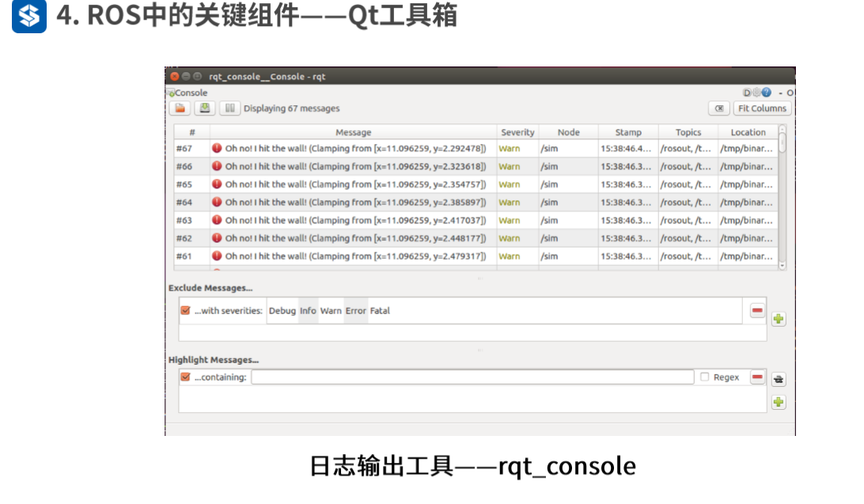Select message row #64 text y=2.385897
Image resolution: width=864 pixels, height=504 pixels.
point(355,202)
